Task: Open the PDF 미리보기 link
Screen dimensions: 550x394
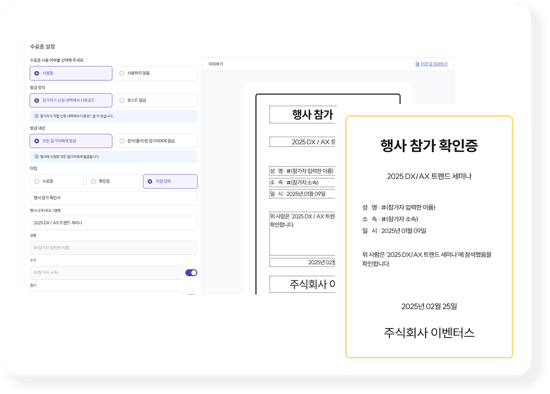Action: coord(434,64)
